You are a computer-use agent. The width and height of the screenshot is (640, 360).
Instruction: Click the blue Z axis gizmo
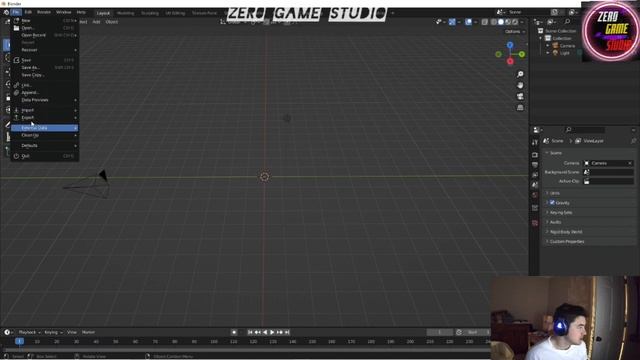click(510, 44)
